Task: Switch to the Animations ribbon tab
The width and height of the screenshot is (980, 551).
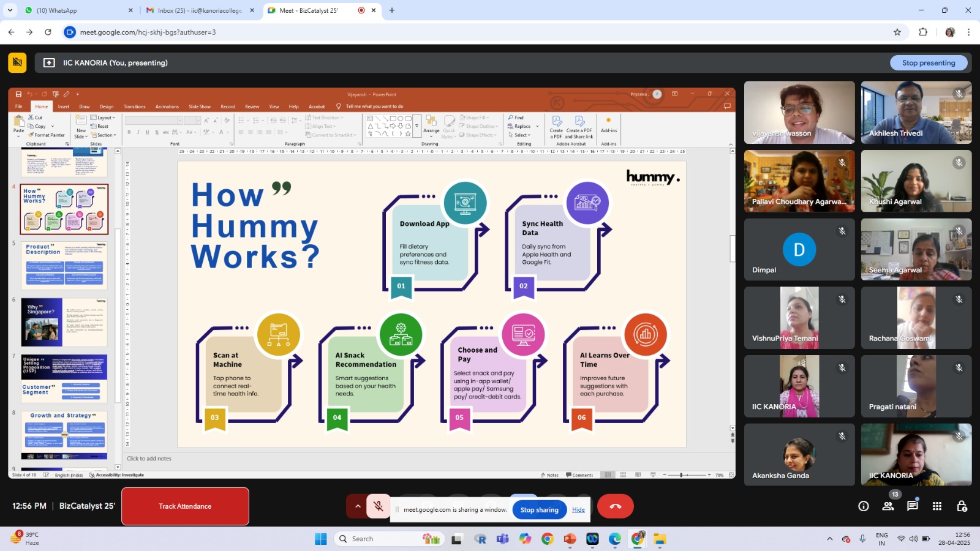Action: click(167, 107)
